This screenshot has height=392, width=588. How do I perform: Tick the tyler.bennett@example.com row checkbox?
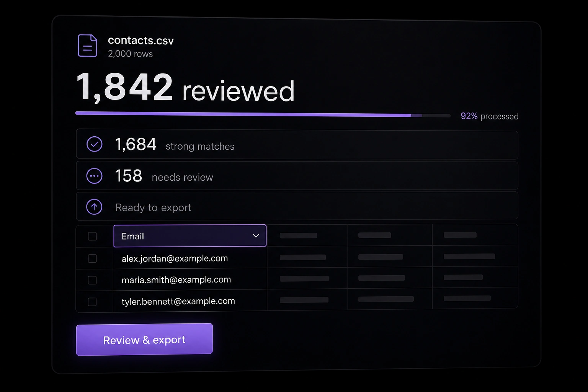[x=92, y=302]
